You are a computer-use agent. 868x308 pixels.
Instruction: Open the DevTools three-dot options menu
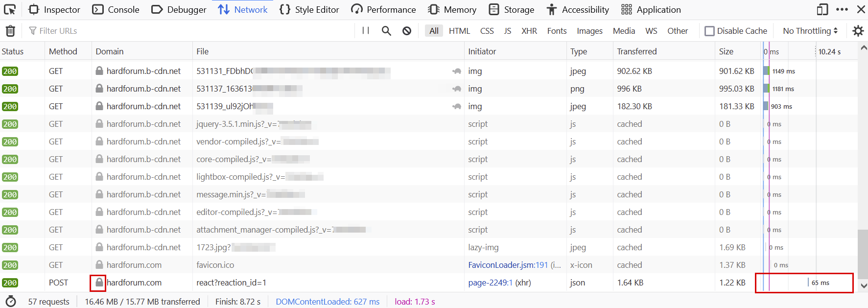pyautogui.click(x=842, y=9)
